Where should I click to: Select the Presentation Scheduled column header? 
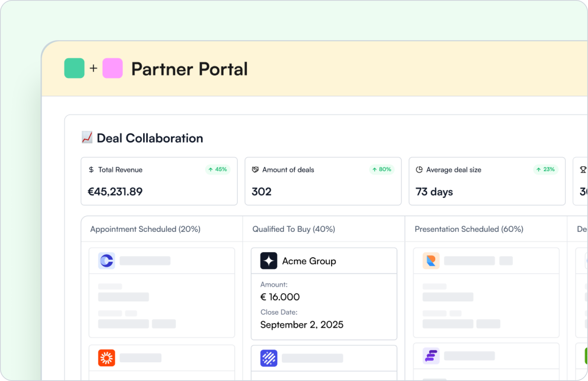469,229
